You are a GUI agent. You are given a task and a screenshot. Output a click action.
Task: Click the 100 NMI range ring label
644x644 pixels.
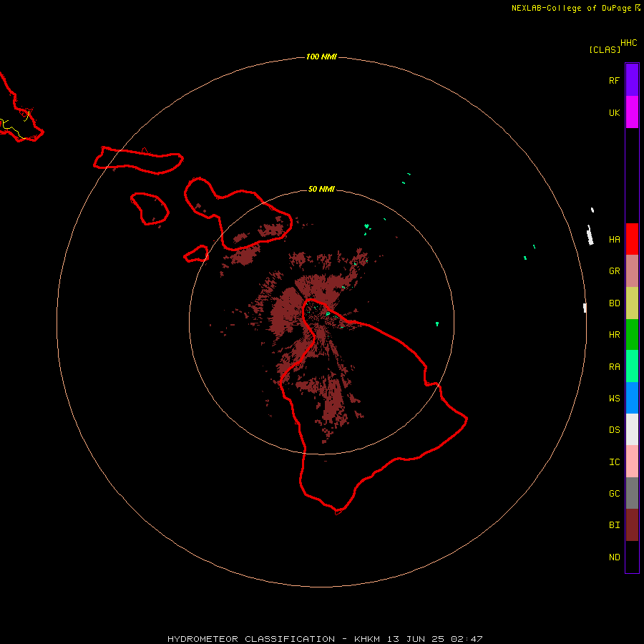coord(321,57)
